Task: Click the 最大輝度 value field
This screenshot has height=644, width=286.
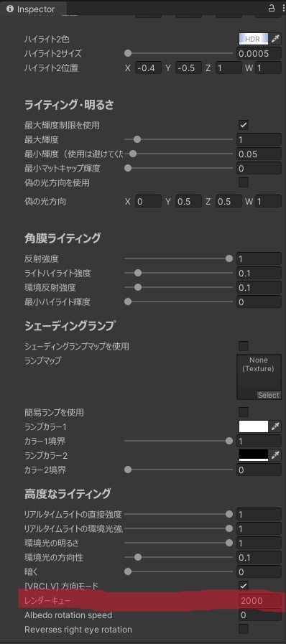Action: 259,140
